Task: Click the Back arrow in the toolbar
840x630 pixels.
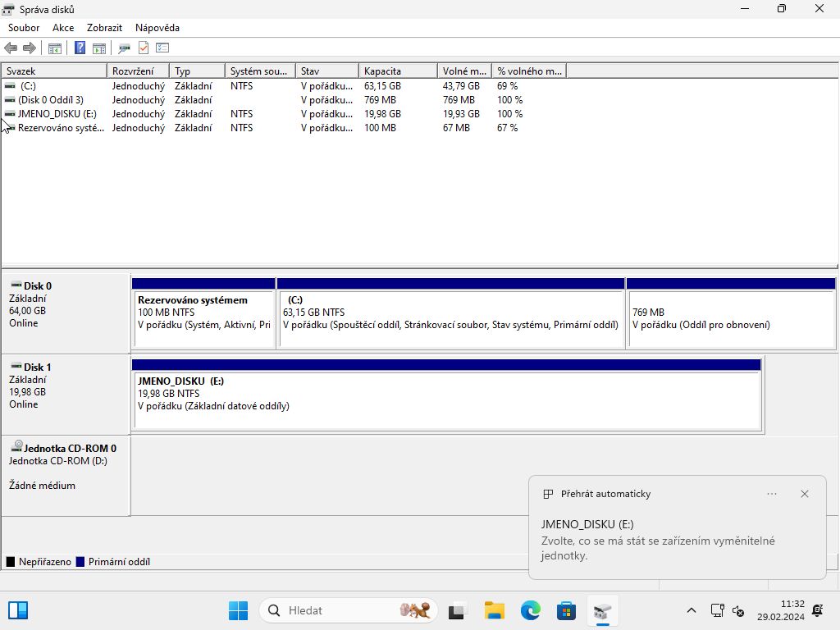Action: 11,48
